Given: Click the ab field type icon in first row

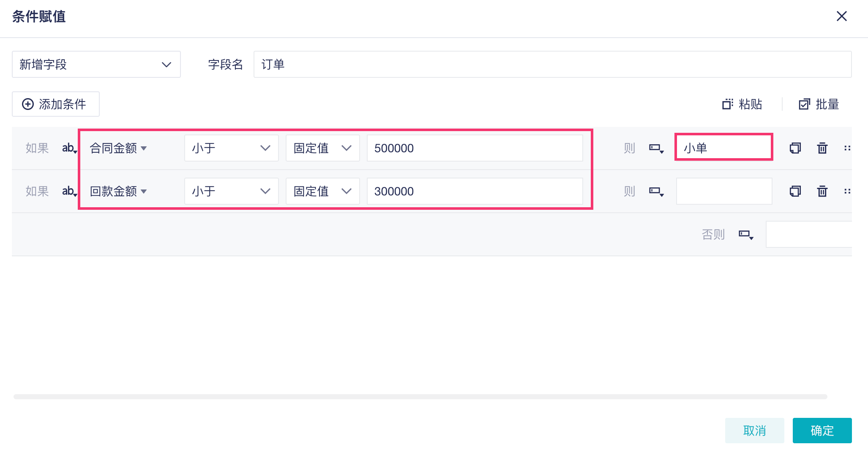Looking at the screenshot, I should 69,148.
